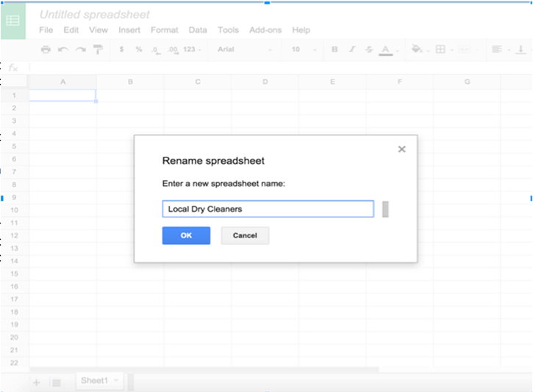533x392 pixels.
Task: Apply percent format icon
Action: point(139,49)
